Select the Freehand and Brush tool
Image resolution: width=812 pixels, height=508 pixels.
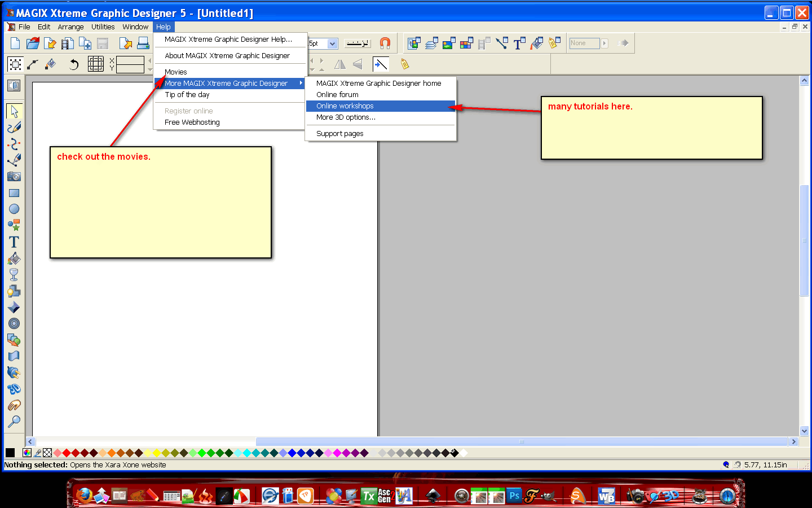14,128
